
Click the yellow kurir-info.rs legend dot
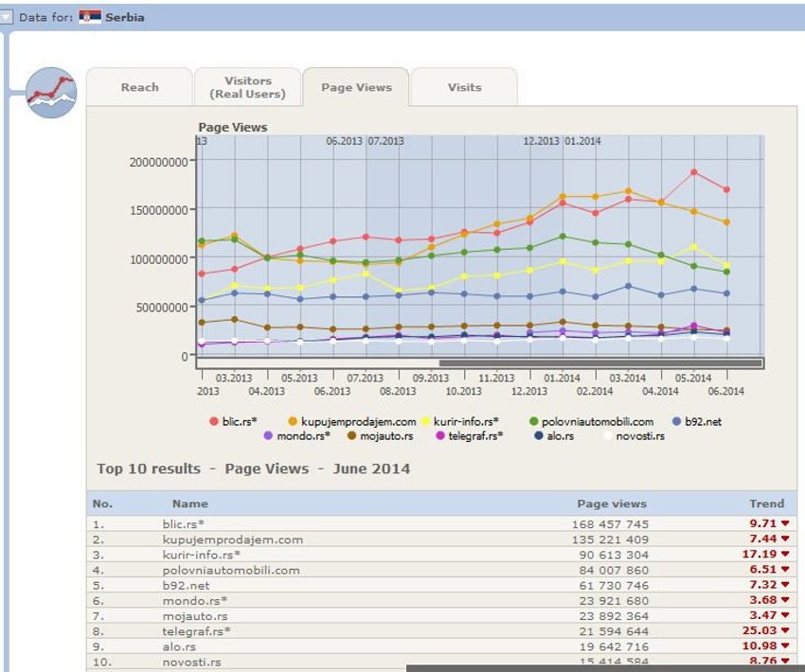click(x=428, y=422)
